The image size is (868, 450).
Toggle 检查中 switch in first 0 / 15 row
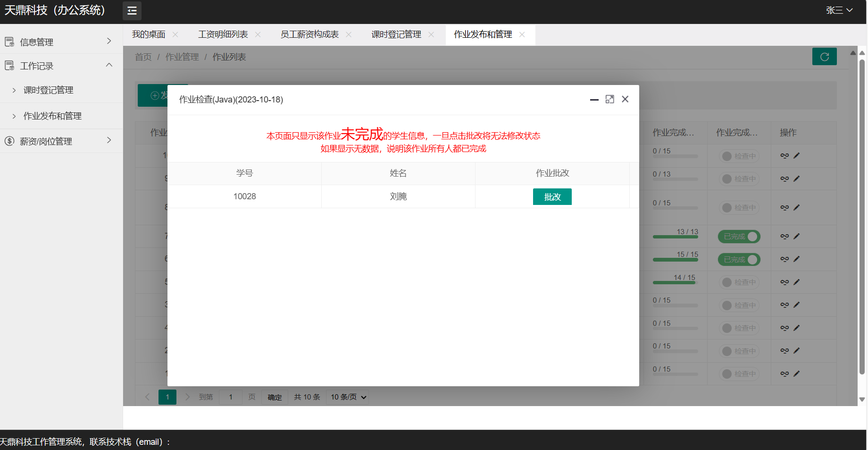point(739,156)
